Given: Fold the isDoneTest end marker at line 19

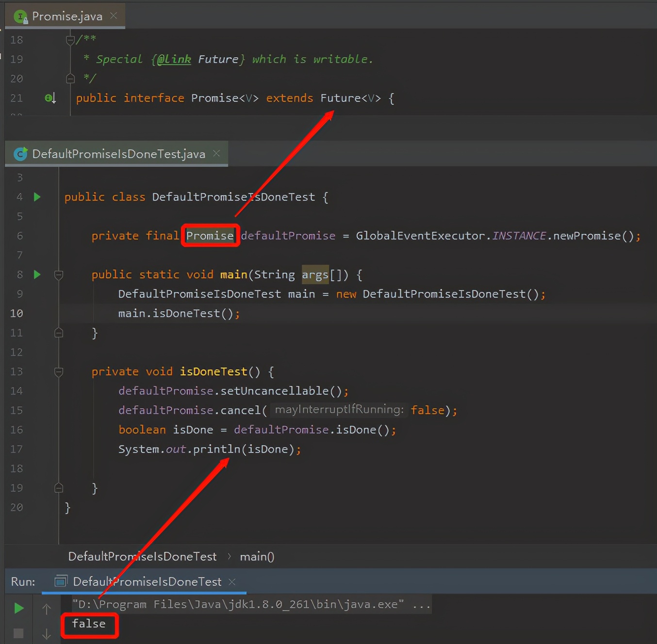Looking at the screenshot, I should click(59, 488).
